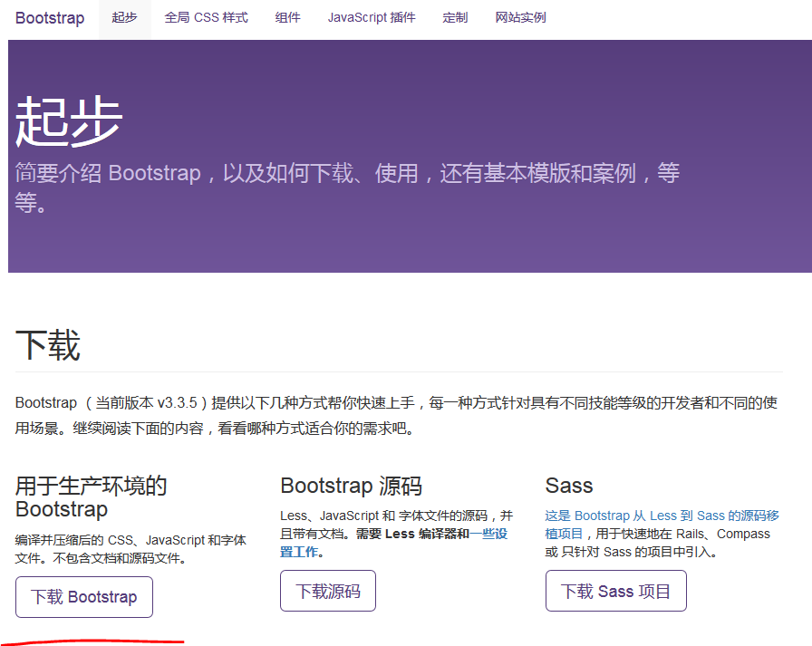Visit the 网站实例 navigation link
Viewport: 812px width, 646px height.
point(520,17)
